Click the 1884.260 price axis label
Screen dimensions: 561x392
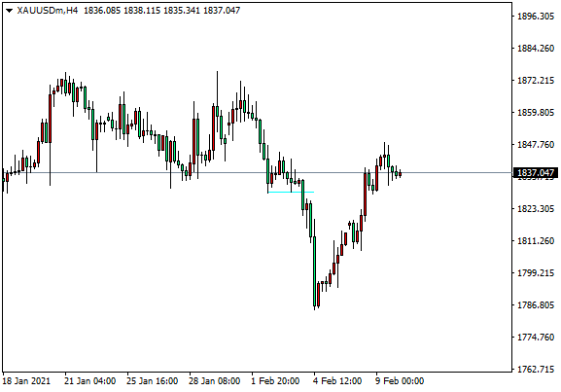536,49
